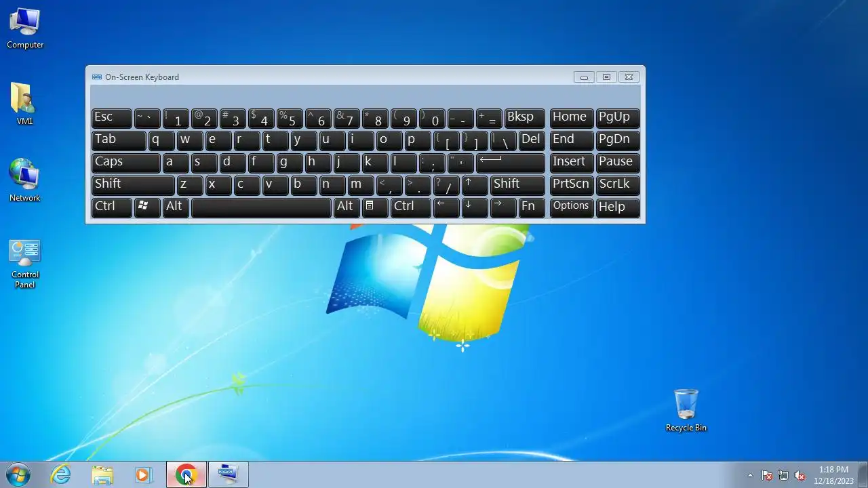Tap the right arrow key
This screenshot has height=488, width=868.
pyautogui.click(x=503, y=207)
